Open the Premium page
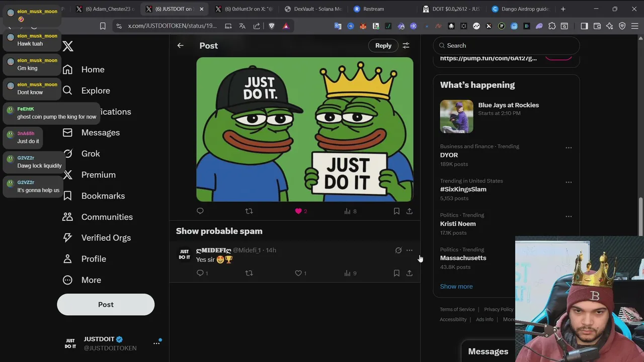Image resolution: width=644 pixels, height=362 pixels. 89,175
